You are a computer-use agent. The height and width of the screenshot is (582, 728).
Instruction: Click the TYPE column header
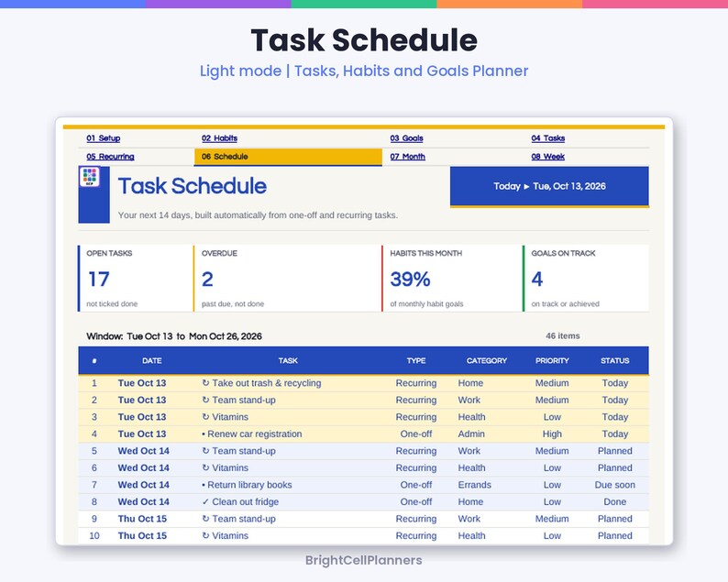pyautogui.click(x=416, y=360)
